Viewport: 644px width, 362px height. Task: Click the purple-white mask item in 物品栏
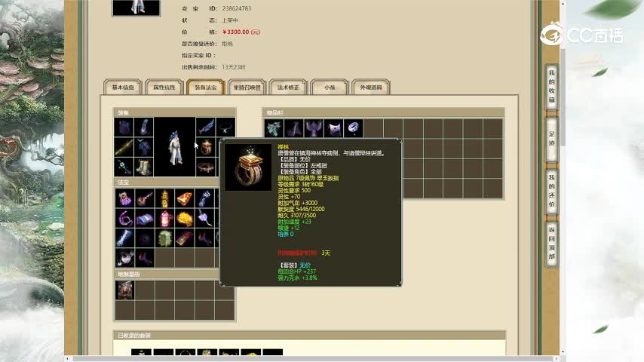[333, 128]
